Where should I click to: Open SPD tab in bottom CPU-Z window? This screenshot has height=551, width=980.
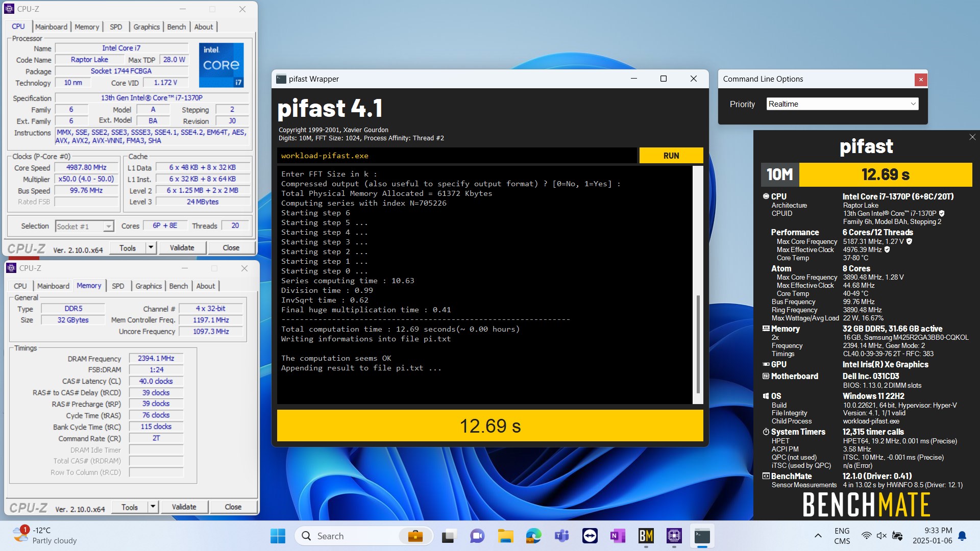118,286
